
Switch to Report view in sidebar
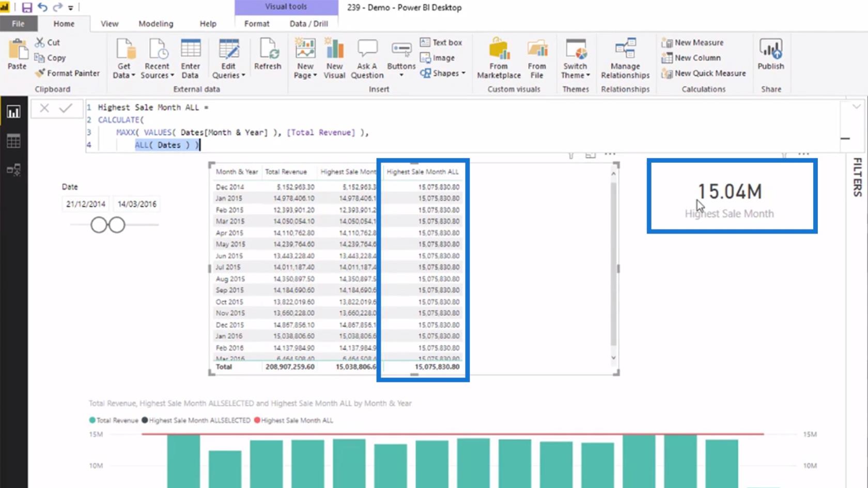click(x=13, y=112)
